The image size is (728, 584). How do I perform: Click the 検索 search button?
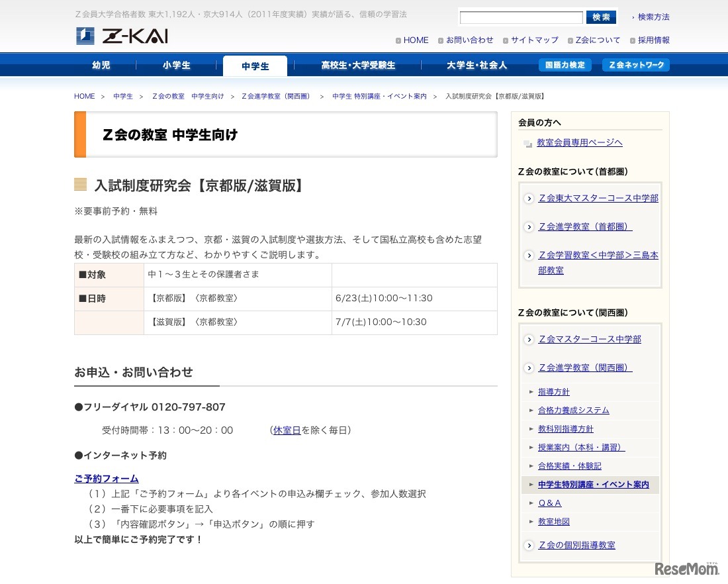coord(601,17)
